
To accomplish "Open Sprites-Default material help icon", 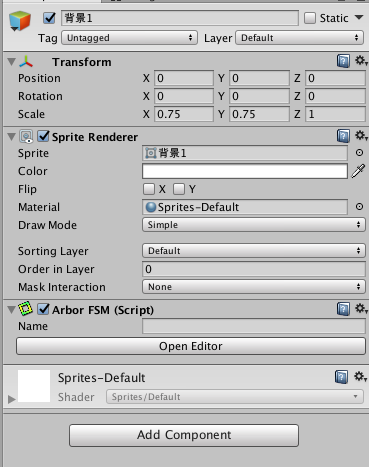I will [341, 377].
